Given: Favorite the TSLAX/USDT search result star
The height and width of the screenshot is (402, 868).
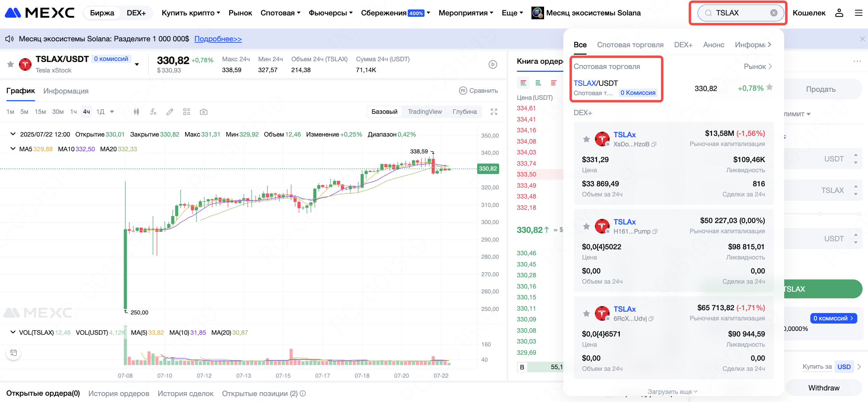Looking at the screenshot, I should (x=769, y=87).
